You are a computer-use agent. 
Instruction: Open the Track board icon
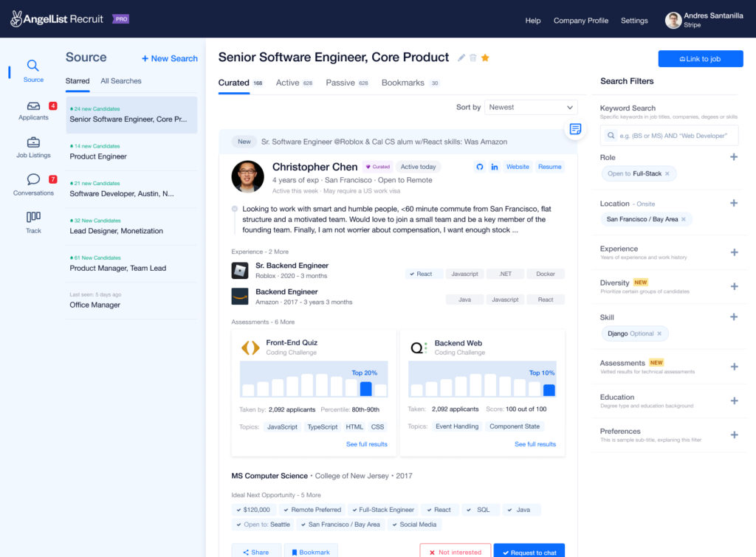click(33, 217)
